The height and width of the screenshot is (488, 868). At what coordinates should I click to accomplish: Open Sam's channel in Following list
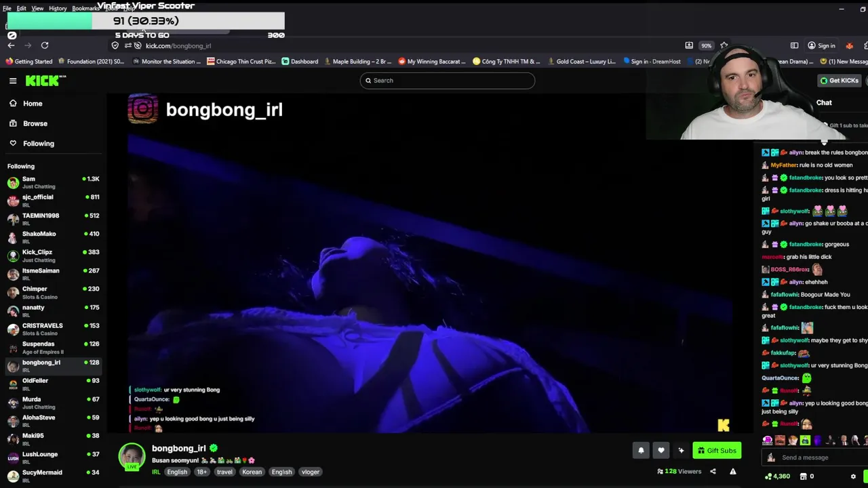point(53,182)
